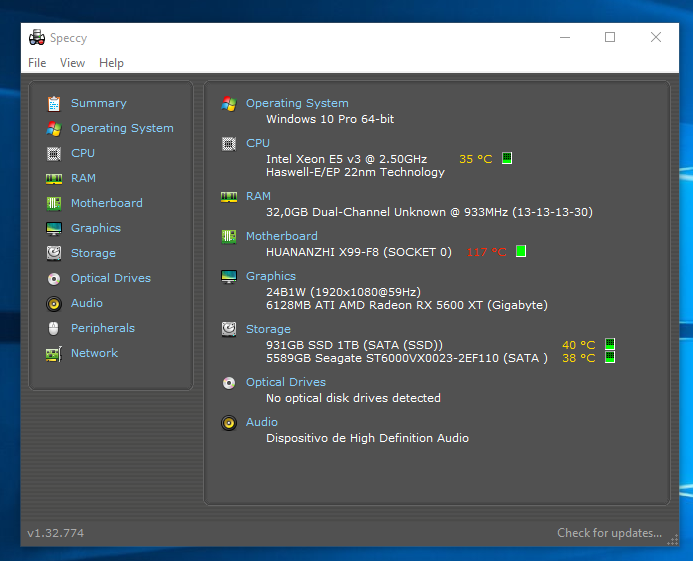Select Graphics in the sidebar
The height and width of the screenshot is (561, 693).
[x=96, y=228]
